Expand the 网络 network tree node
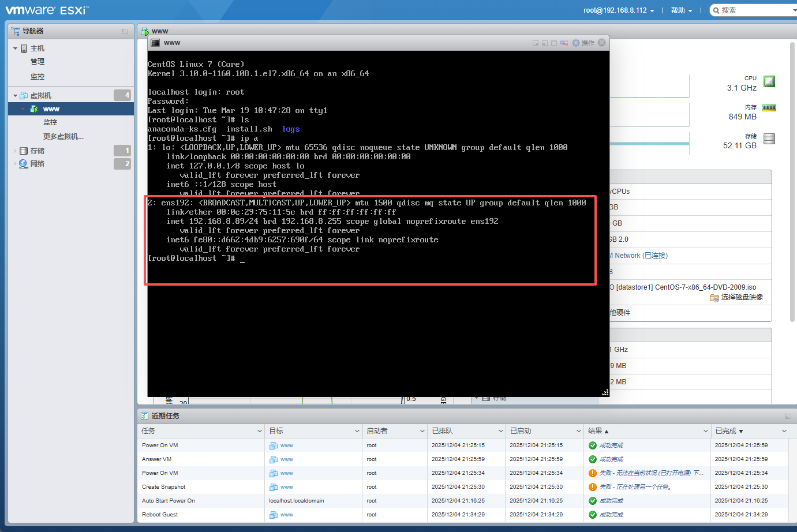This screenshot has width=797, height=532. point(15,164)
